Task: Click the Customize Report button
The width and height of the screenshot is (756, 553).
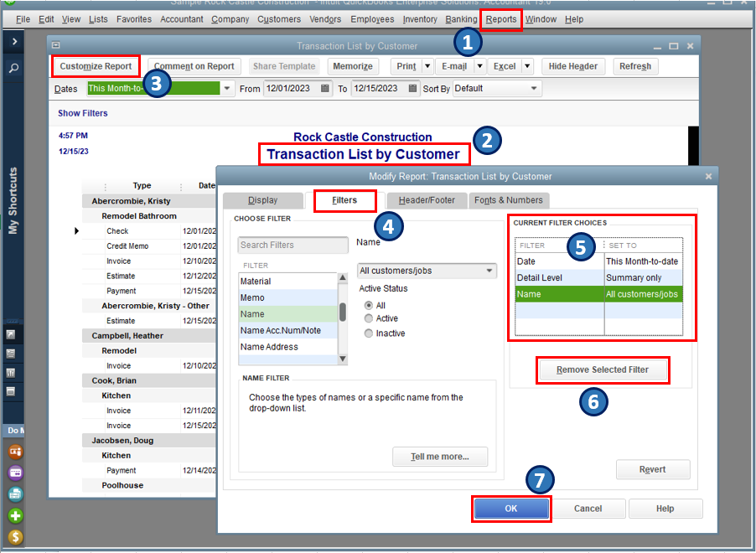Action: tap(96, 66)
